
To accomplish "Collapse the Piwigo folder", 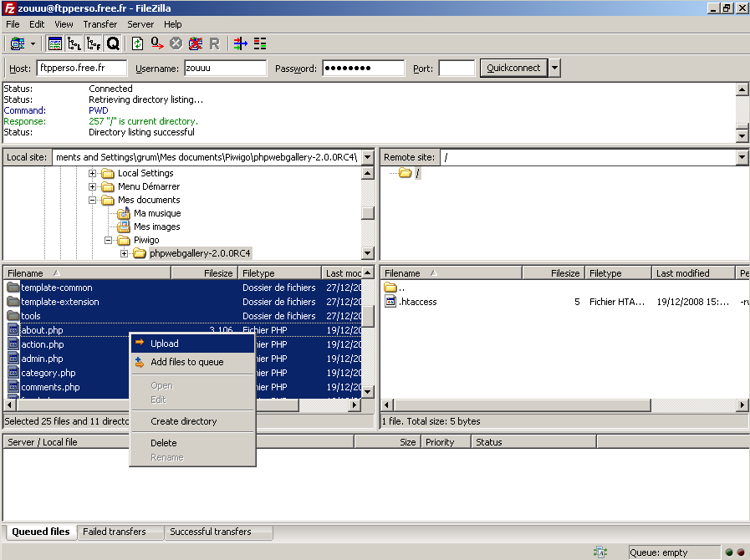I will pos(108,240).
